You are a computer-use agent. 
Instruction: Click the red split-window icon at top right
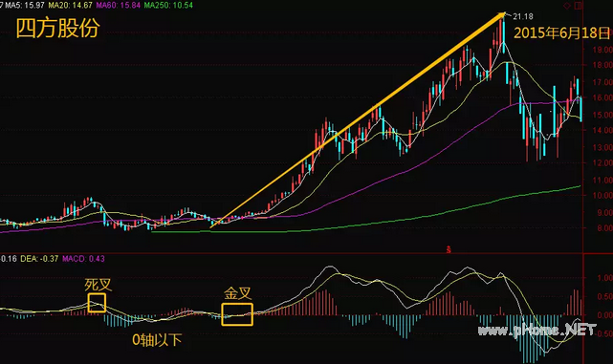[x=579, y=6]
